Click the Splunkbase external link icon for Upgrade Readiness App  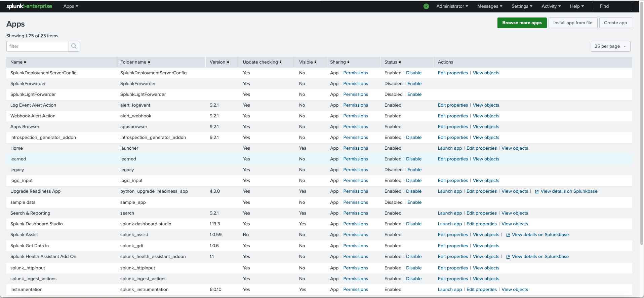(x=537, y=192)
